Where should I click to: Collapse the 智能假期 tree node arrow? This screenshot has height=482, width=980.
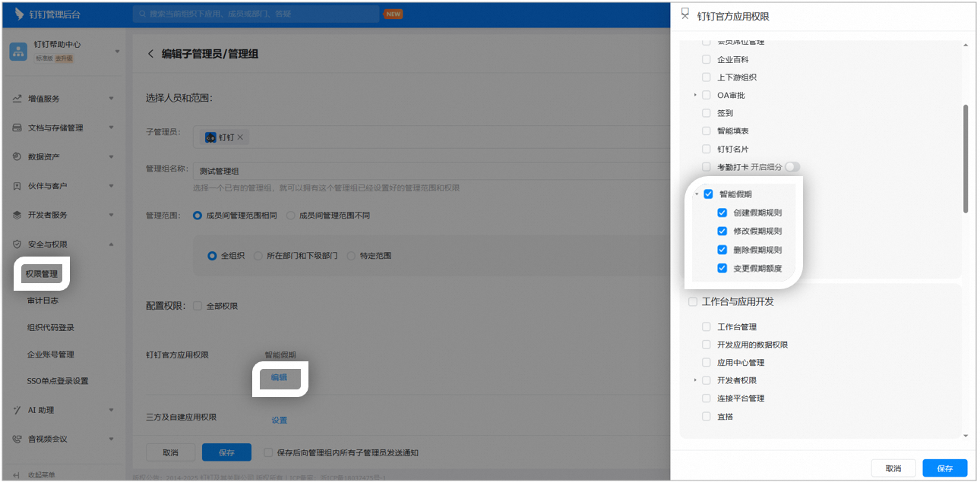697,194
